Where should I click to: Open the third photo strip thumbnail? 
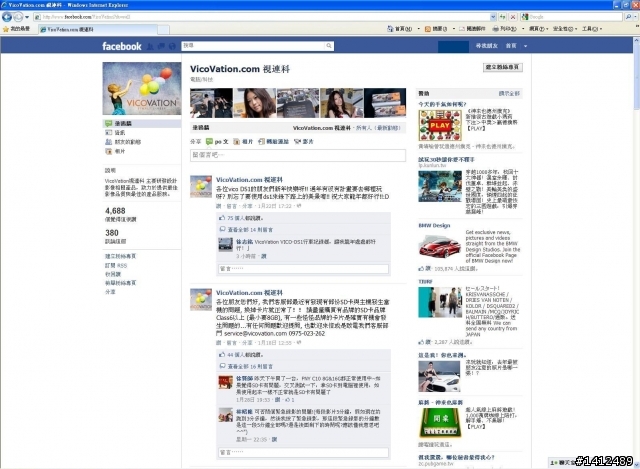click(x=298, y=103)
